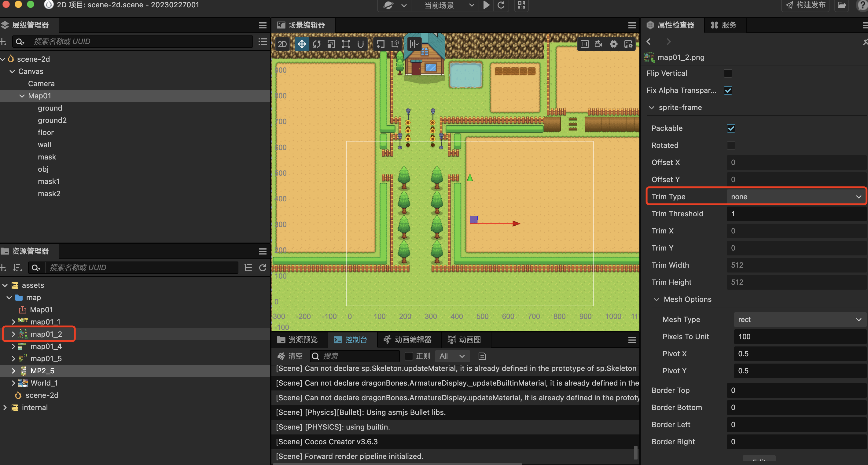The width and height of the screenshot is (868, 465).
Task: Select the Scale transform tool
Action: 331,44
